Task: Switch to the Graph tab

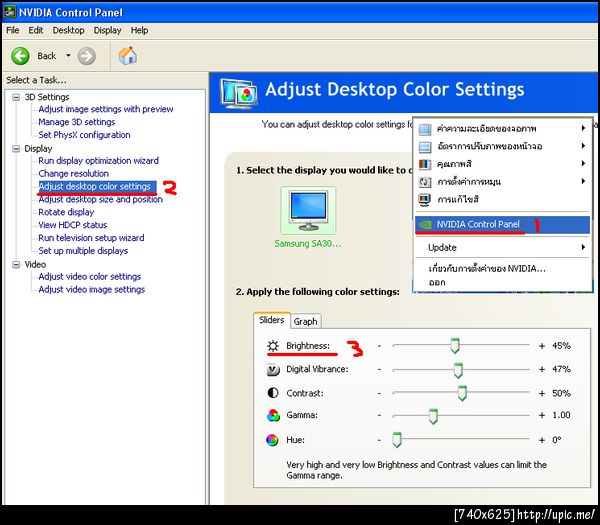Action: point(305,321)
